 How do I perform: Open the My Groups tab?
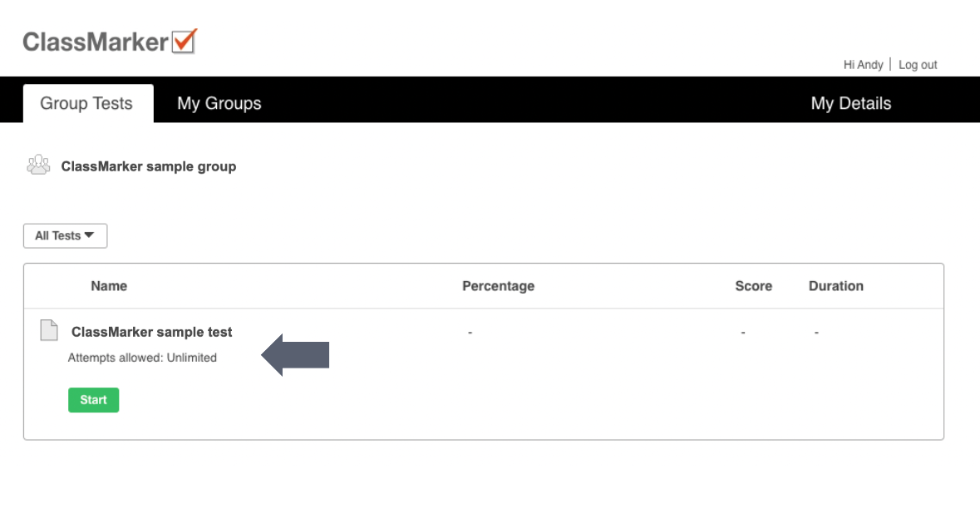(x=219, y=104)
